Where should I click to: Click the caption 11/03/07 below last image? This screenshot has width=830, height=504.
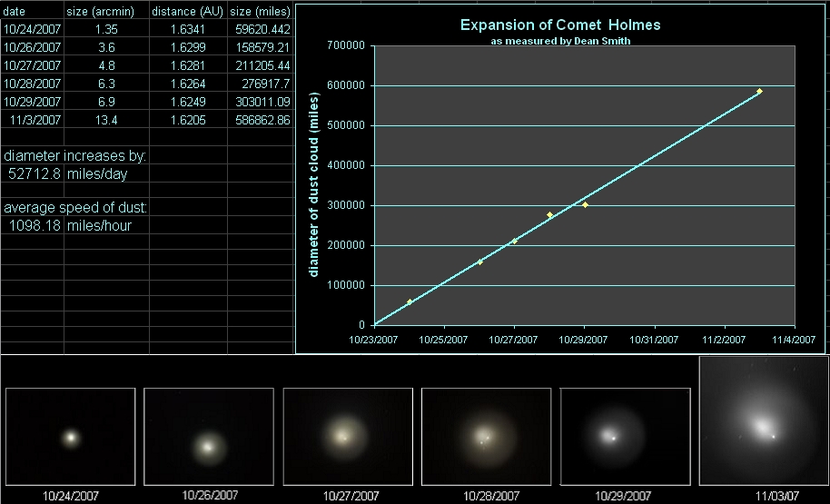point(776,496)
